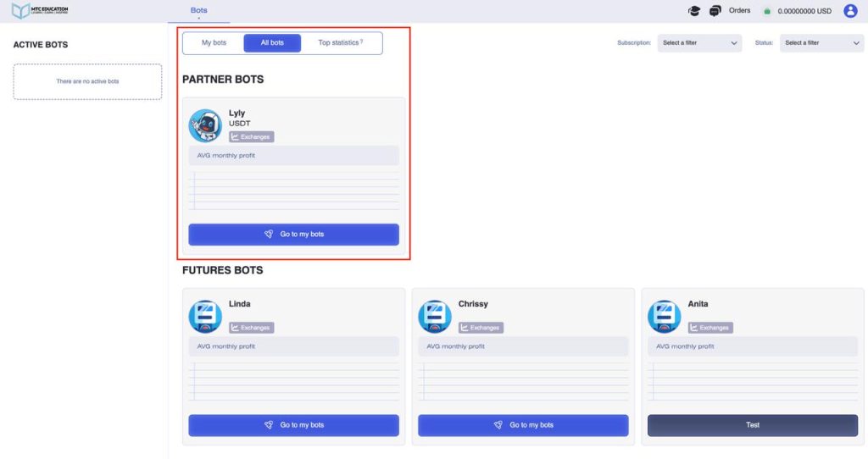The width and height of the screenshot is (868, 459).
Task: Click Go to my bots under Chrissy
Action: pyautogui.click(x=523, y=425)
